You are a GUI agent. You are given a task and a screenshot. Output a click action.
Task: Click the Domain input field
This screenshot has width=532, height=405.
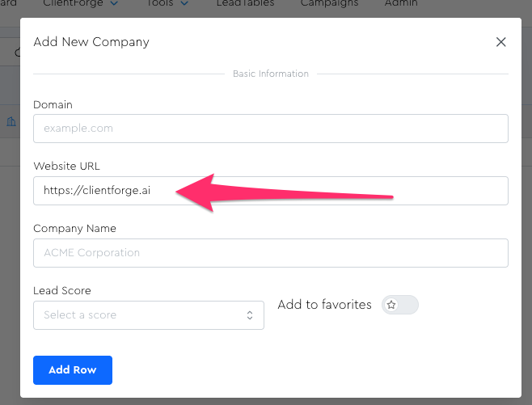[x=270, y=129]
